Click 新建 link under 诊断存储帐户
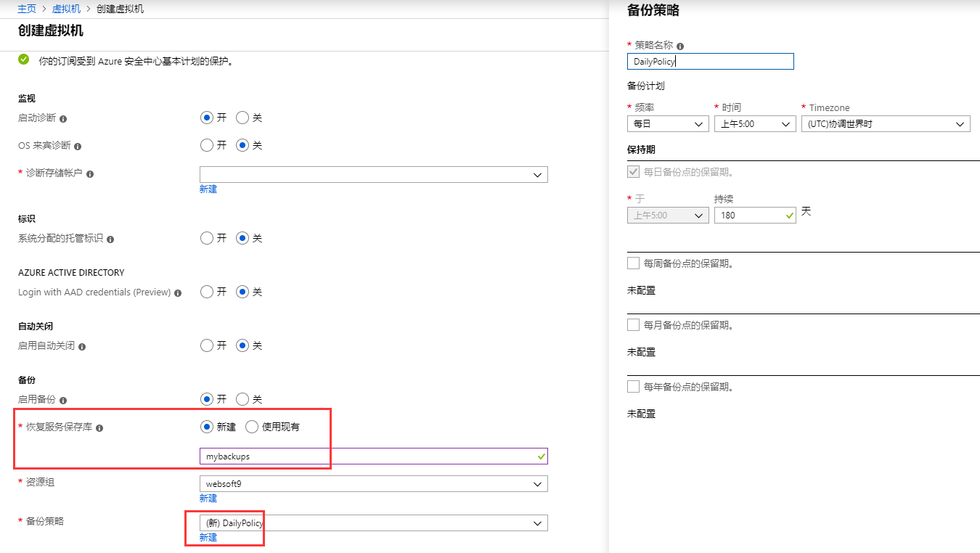Viewport: 980px width, 553px height. (x=208, y=189)
